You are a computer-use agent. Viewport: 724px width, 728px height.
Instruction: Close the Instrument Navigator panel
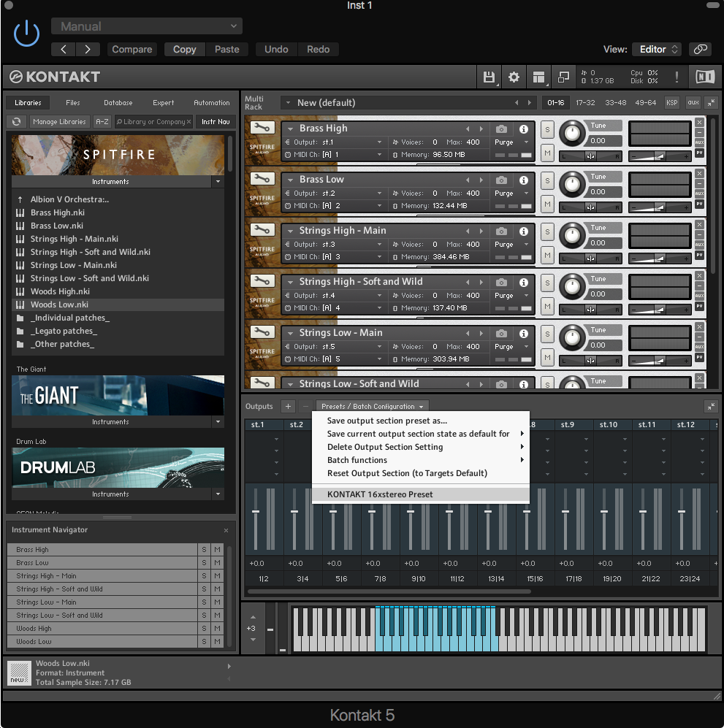(x=226, y=530)
